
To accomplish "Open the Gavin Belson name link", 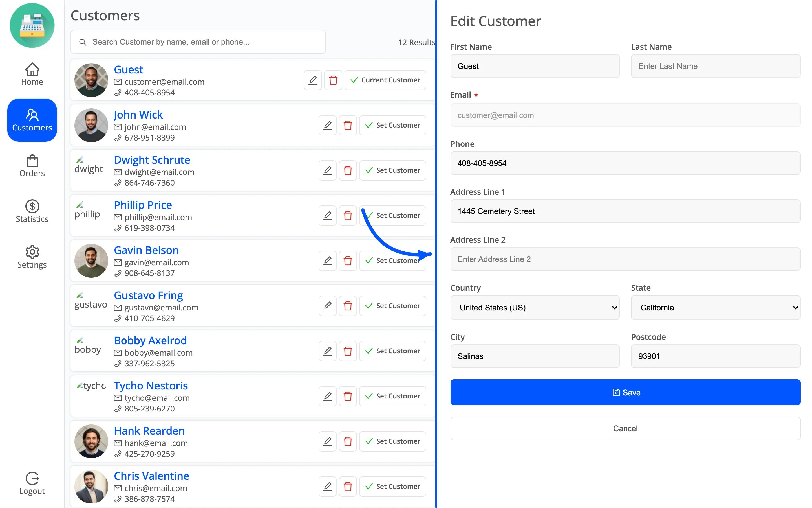I will click(146, 250).
